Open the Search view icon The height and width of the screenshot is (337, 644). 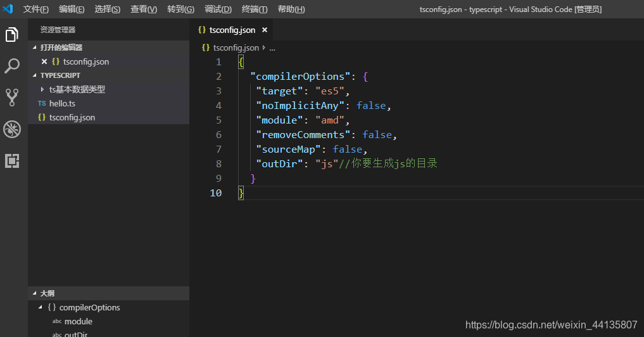pyautogui.click(x=12, y=66)
